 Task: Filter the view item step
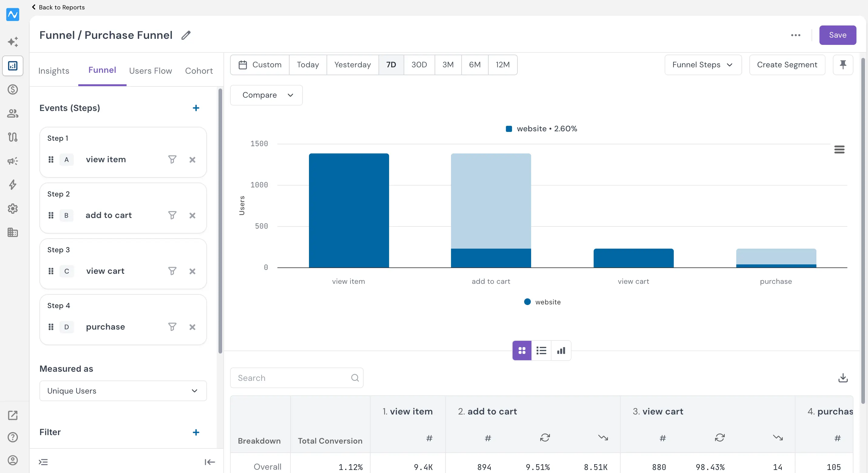(172, 159)
